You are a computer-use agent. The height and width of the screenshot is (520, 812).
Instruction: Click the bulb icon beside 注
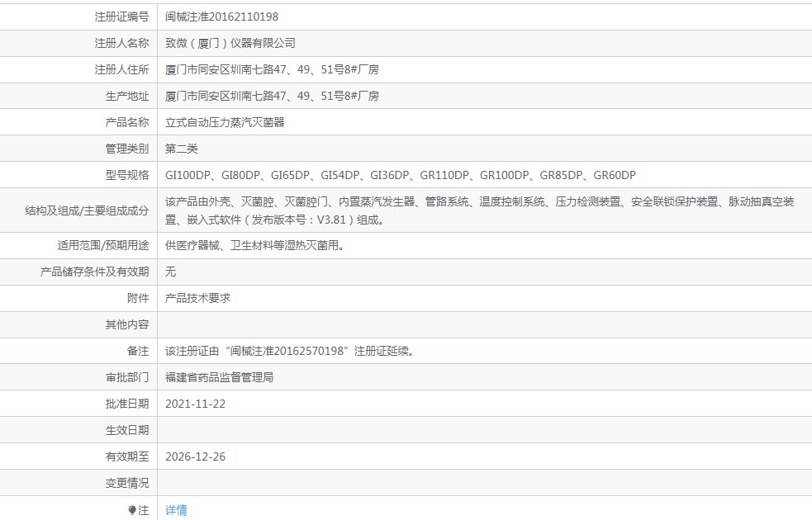pos(132,510)
